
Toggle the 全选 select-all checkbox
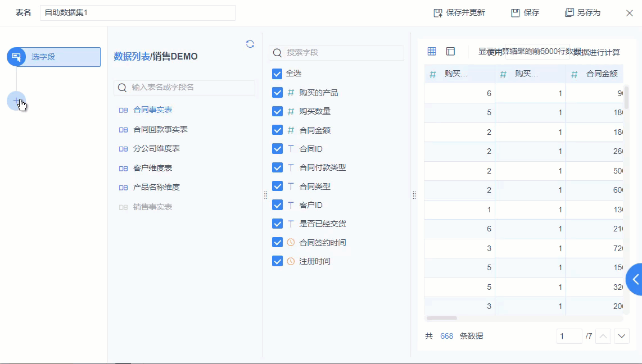[277, 74]
